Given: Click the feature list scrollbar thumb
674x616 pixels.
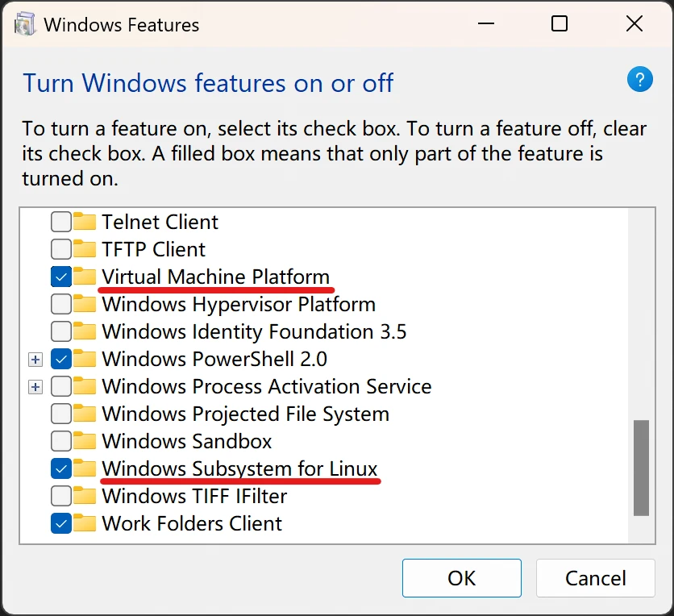Looking at the screenshot, I should coord(641,467).
